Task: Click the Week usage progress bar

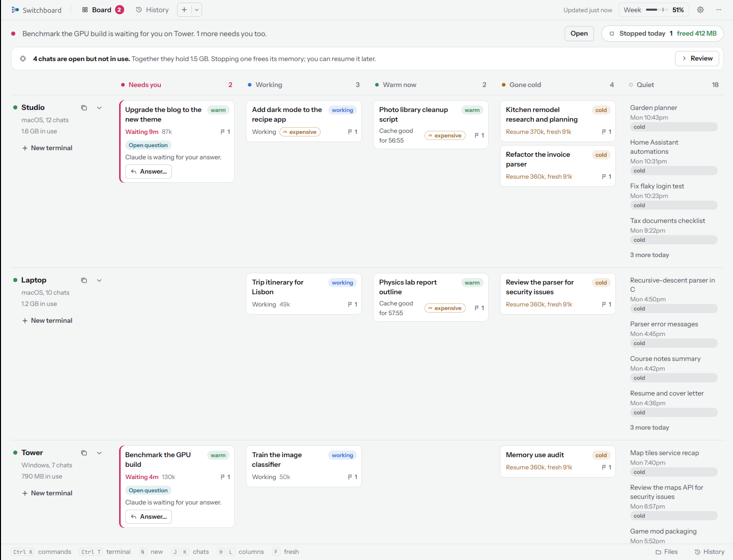Action: [x=657, y=10]
